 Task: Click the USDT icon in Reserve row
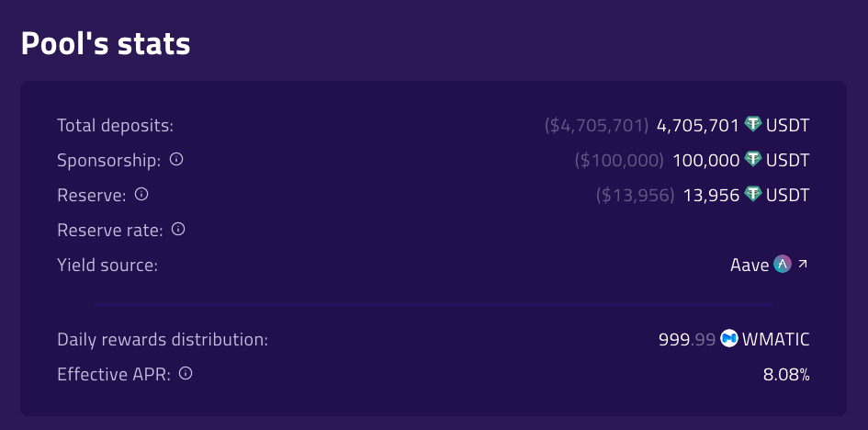(753, 194)
